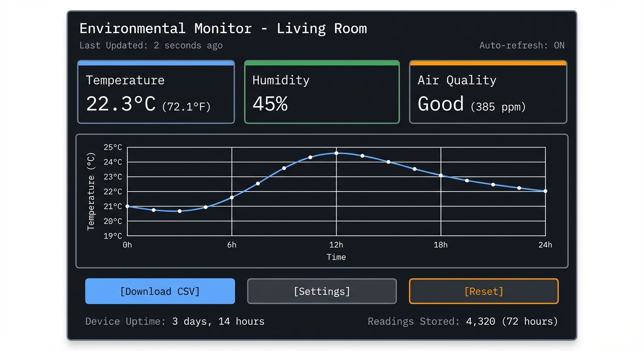Select the Air Quality card
Viewport: 644px width, 351px height.
[x=488, y=91]
